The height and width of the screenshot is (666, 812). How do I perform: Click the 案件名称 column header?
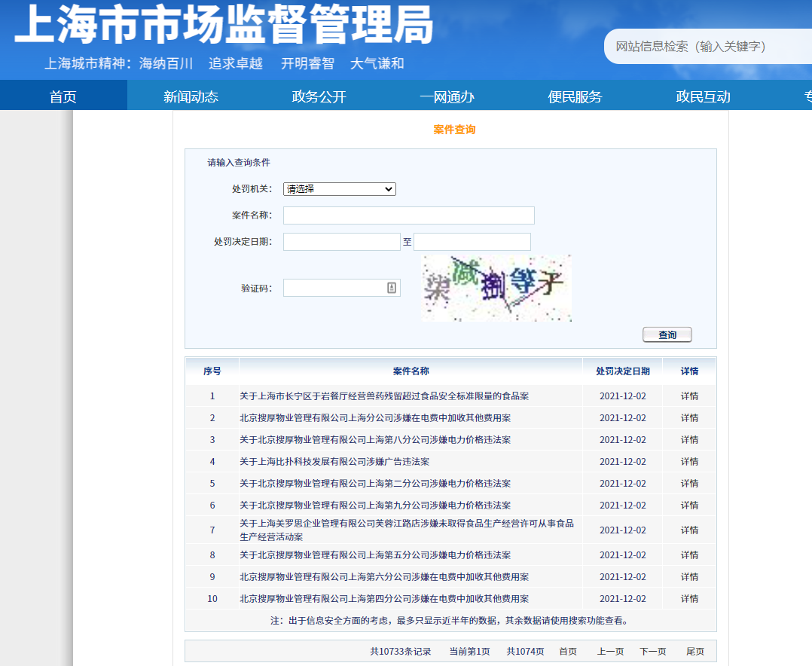411,371
